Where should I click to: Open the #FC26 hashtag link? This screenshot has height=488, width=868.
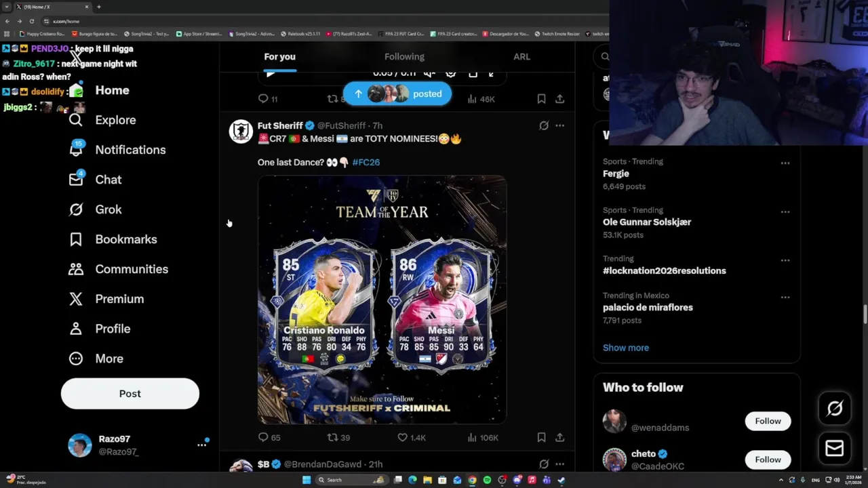pos(366,163)
